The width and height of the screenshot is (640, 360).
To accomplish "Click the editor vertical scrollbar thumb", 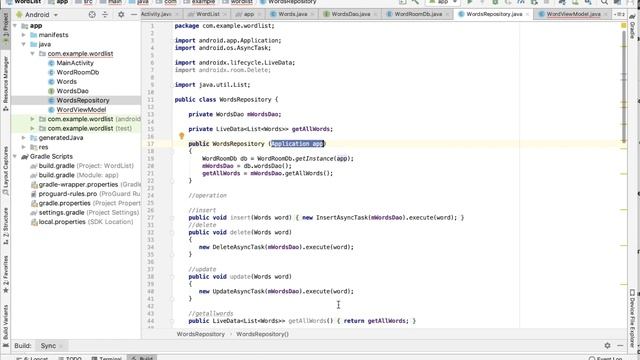I will tap(624, 86).
